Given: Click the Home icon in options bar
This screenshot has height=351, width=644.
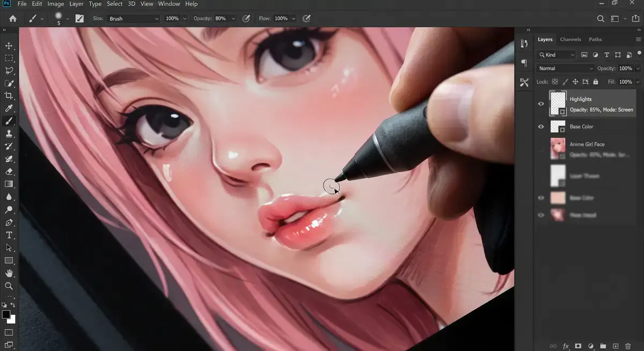Looking at the screenshot, I should tap(13, 18).
